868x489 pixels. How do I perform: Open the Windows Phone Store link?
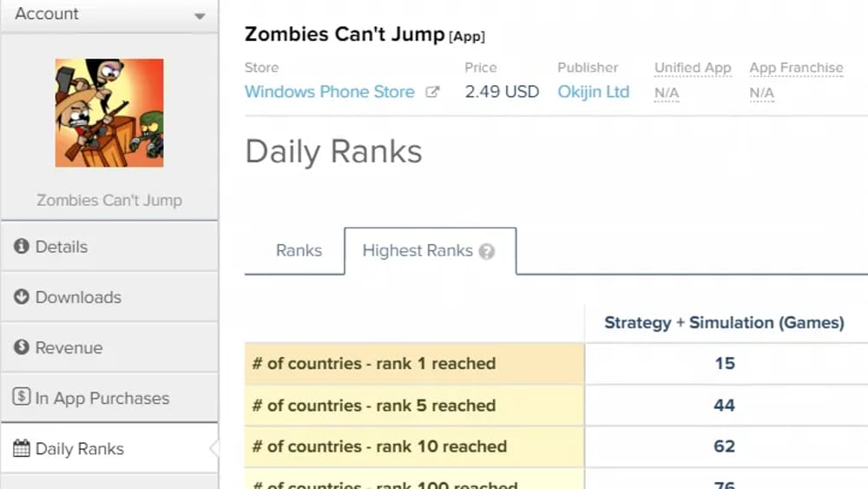pyautogui.click(x=329, y=92)
